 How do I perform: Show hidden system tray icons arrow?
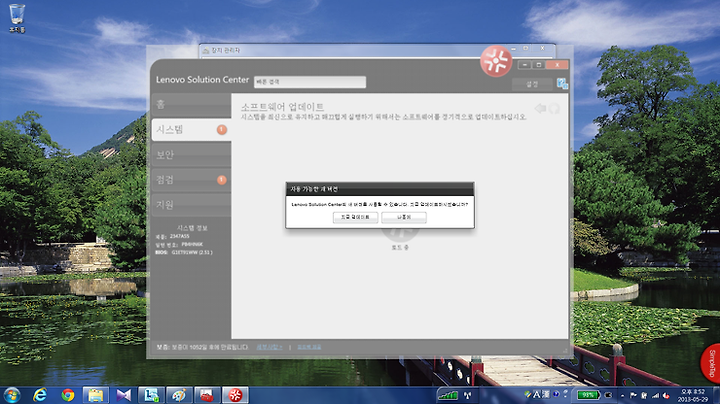622,395
